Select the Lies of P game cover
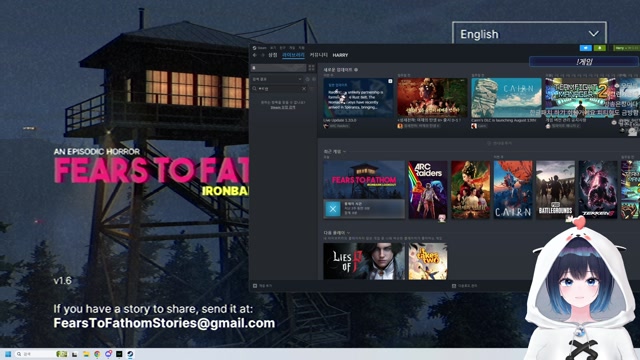Screen dimensions: 640x360 click(x=364, y=261)
